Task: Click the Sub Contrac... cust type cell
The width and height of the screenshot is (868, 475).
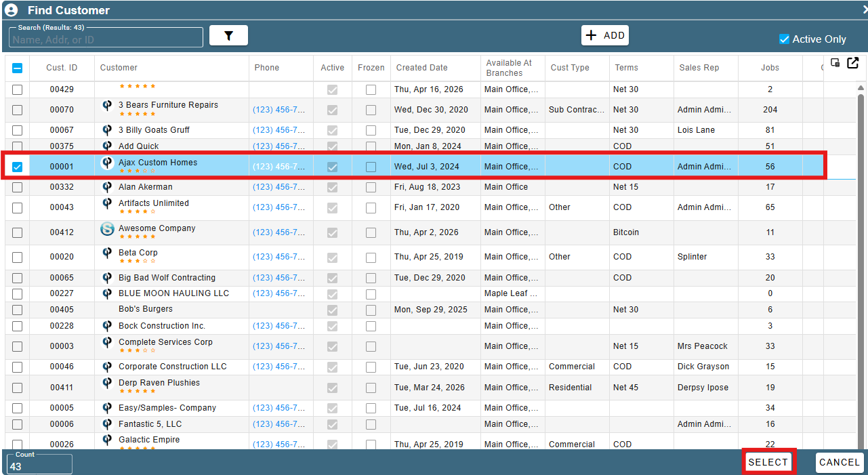Action: (x=576, y=110)
